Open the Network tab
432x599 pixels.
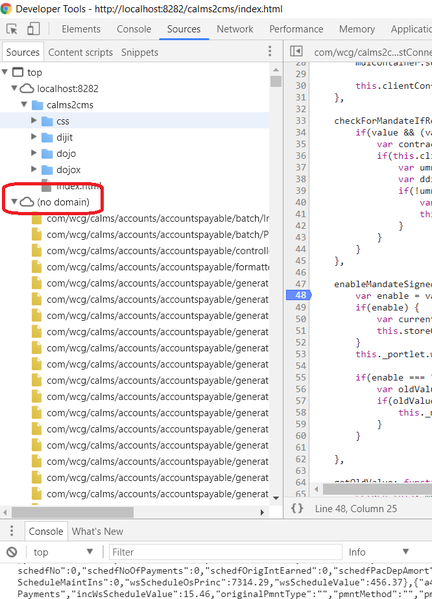235,29
